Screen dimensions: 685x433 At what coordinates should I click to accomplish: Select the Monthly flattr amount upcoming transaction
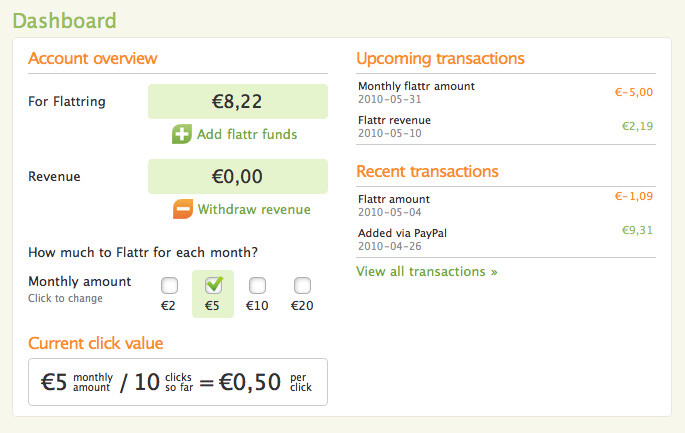pyautogui.click(x=506, y=93)
